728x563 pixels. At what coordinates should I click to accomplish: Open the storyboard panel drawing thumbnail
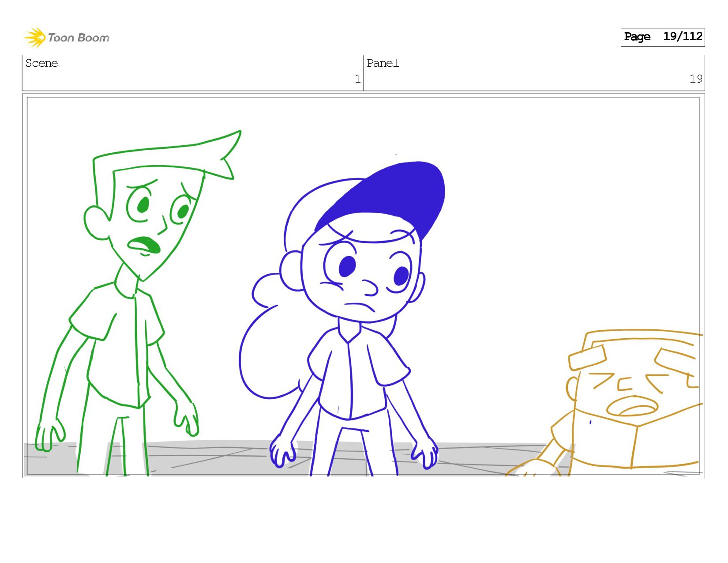(x=364, y=286)
